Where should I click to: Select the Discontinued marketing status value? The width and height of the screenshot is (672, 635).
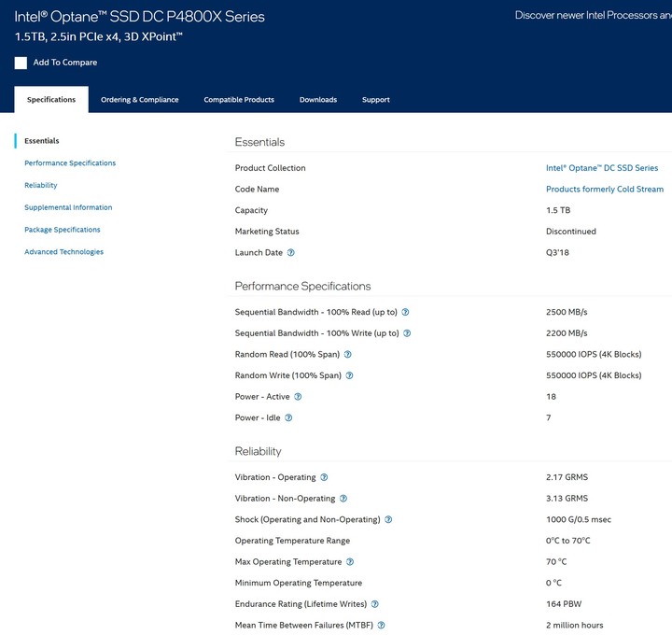pos(571,232)
